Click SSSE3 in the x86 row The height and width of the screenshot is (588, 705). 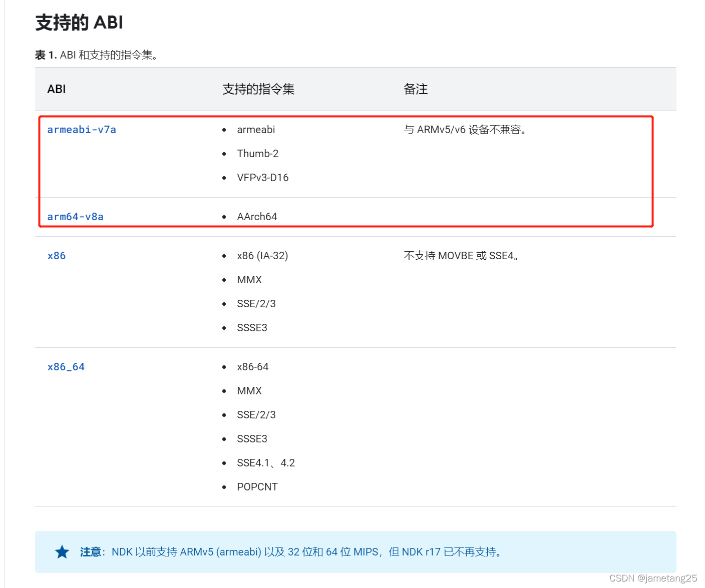[252, 328]
